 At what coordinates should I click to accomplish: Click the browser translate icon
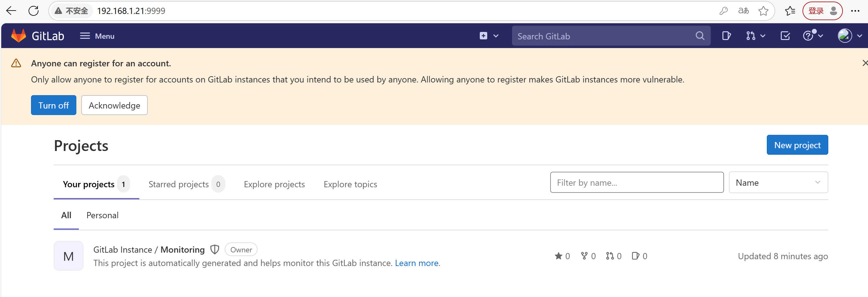click(x=743, y=11)
